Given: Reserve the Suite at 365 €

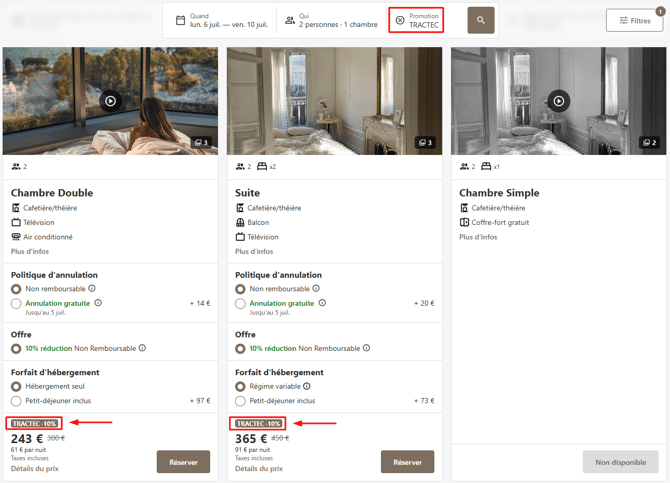Looking at the screenshot, I should (408, 462).
